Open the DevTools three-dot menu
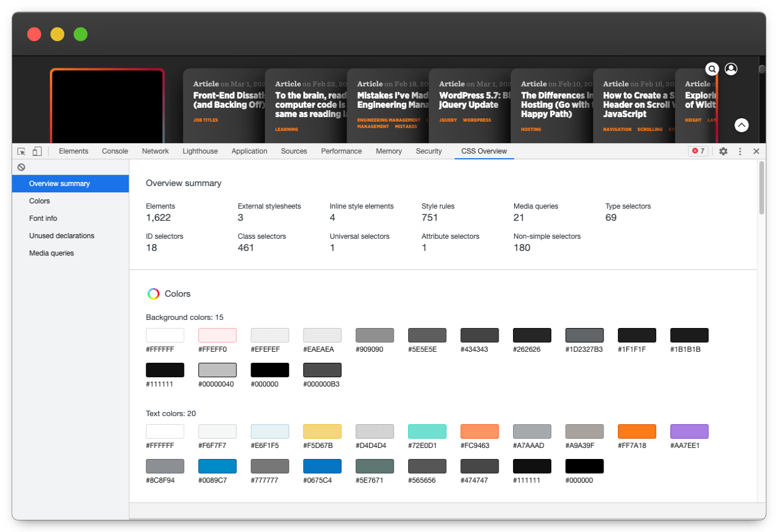The width and height of the screenshot is (778, 532). (740, 151)
